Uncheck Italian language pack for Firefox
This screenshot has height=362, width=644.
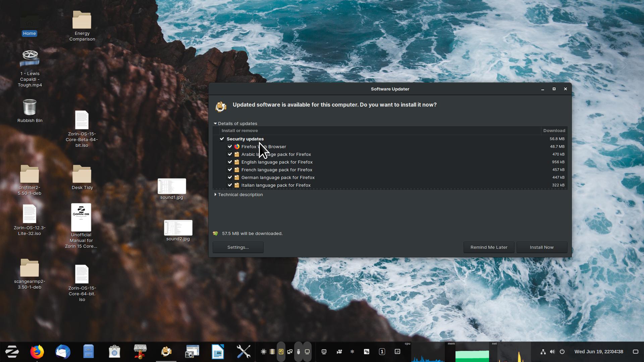tap(230, 185)
